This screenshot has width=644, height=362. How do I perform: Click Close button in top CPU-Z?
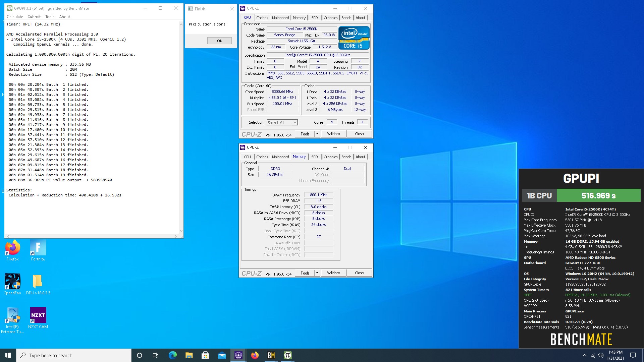coord(359,134)
